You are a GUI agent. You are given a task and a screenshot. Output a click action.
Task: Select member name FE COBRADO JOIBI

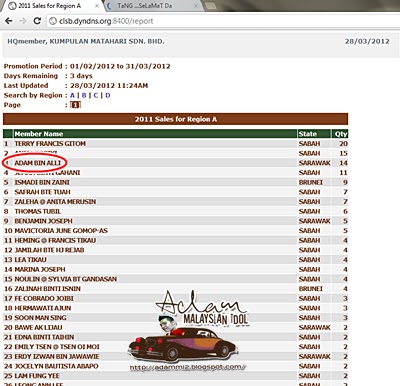(44, 298)
